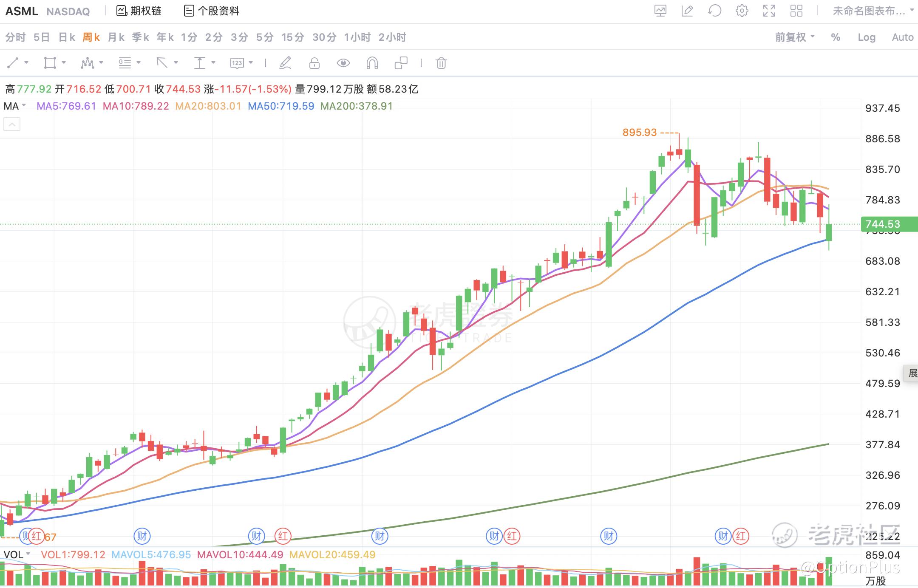The height and width of the screenshot is (588, 918).
Task: Select the 周k weekly candle tab
Action: coord(91,37)
